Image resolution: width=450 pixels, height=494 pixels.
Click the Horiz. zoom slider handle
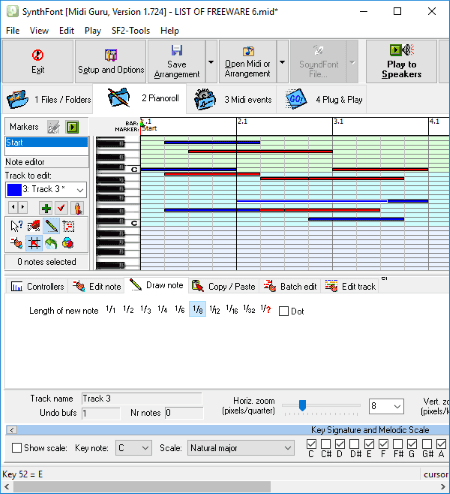pyautogui.click(x=302, y=405)
